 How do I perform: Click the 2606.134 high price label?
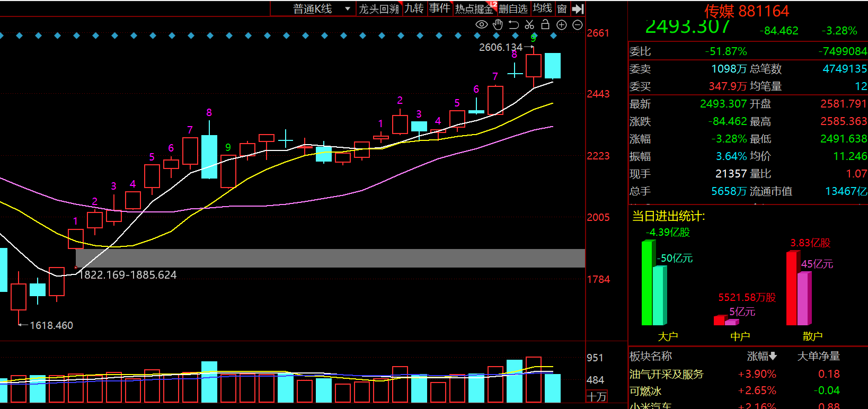tap(501, 47)
